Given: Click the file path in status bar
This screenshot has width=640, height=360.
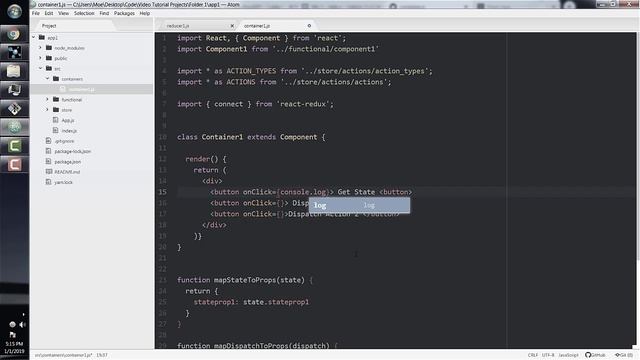Looking at the screenshot, I should point(63,355).
